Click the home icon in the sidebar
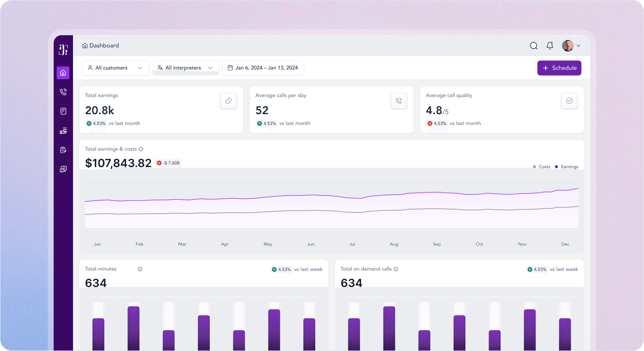This screenshot has height=351, width=644. click(x=63, y=73)
